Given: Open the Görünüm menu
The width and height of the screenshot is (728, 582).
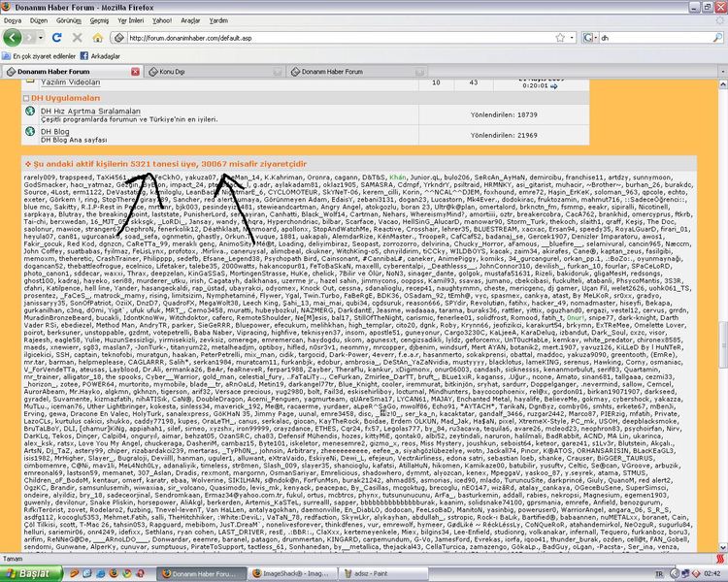Looking at the screenshot, I should pyautogui.click(x=69, y=20).
